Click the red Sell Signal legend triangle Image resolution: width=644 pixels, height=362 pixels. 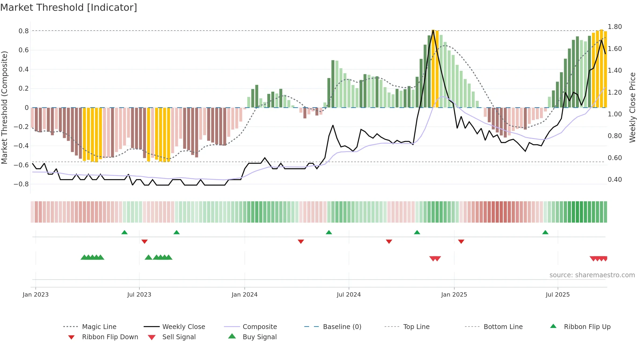point(152,337)
